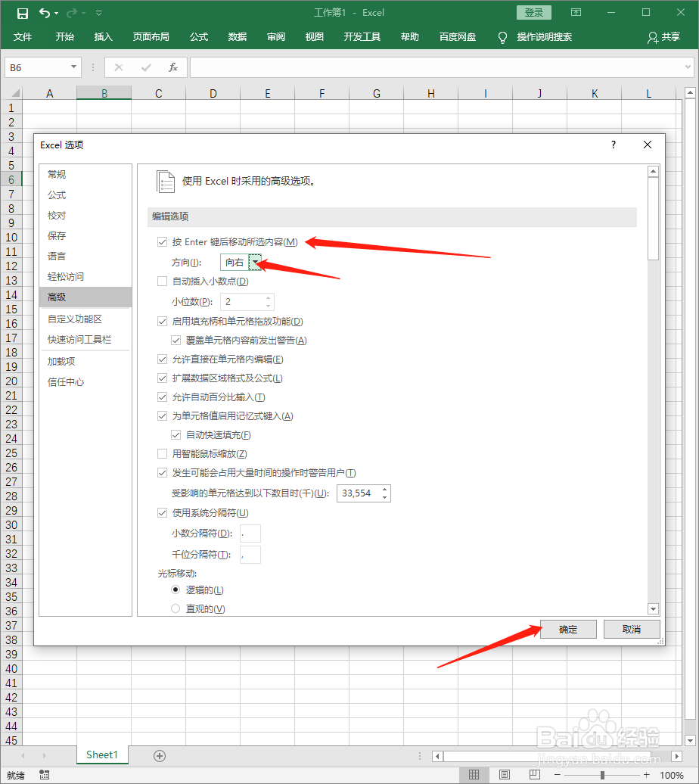
Task: Click the 登录 button
Action: click(x=533, y=12)
